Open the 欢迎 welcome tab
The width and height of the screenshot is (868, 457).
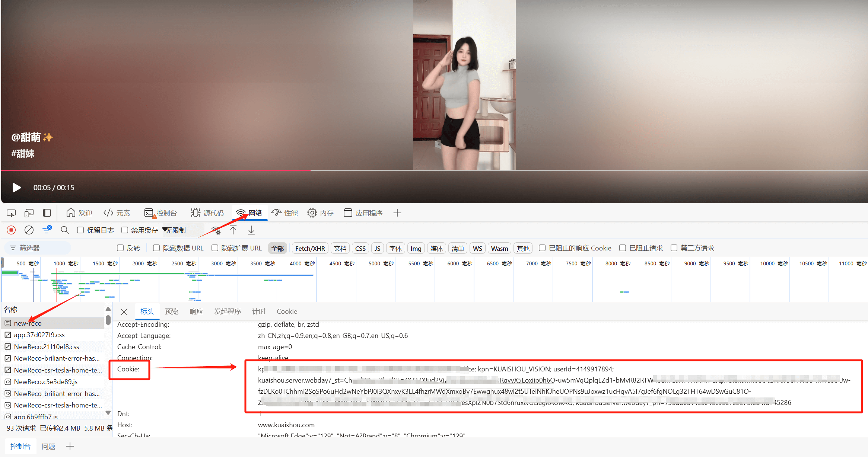point(79,213)
